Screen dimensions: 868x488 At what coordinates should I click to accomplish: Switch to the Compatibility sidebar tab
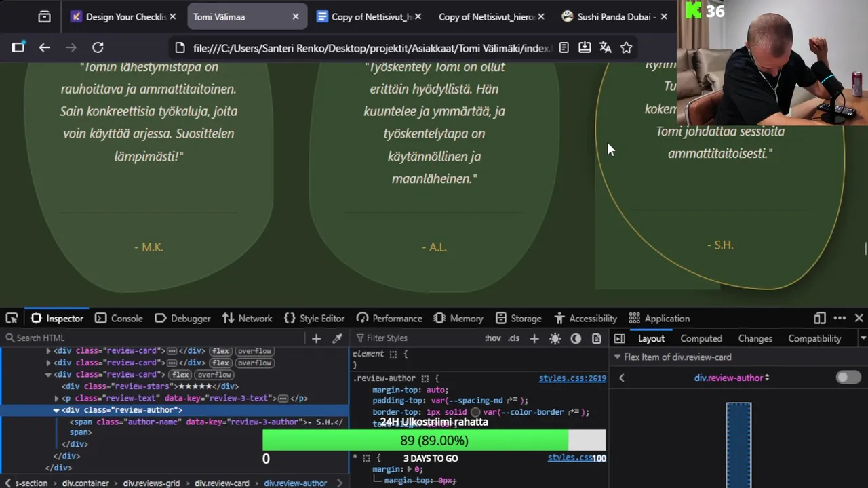tap(814, 338)
